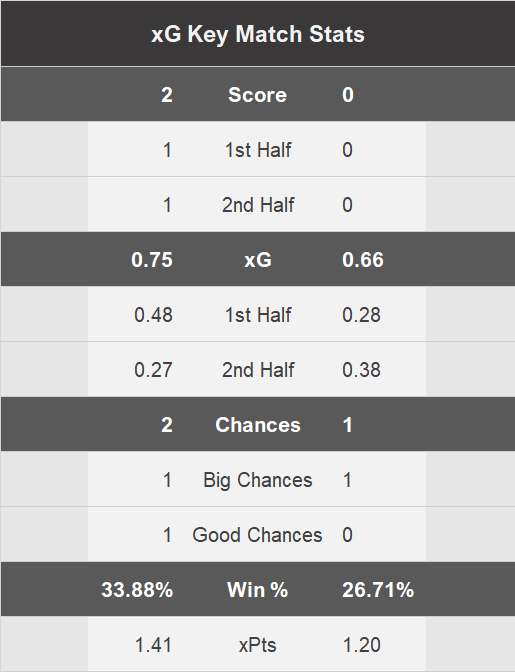Click the 1.41 xPts value
515x672 pixels.
tap(153, 645)
